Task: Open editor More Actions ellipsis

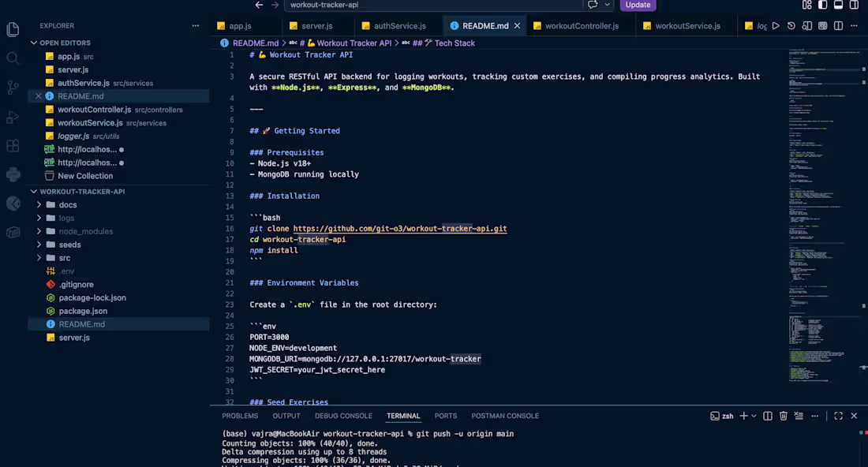Action: (x=854, y=26)
